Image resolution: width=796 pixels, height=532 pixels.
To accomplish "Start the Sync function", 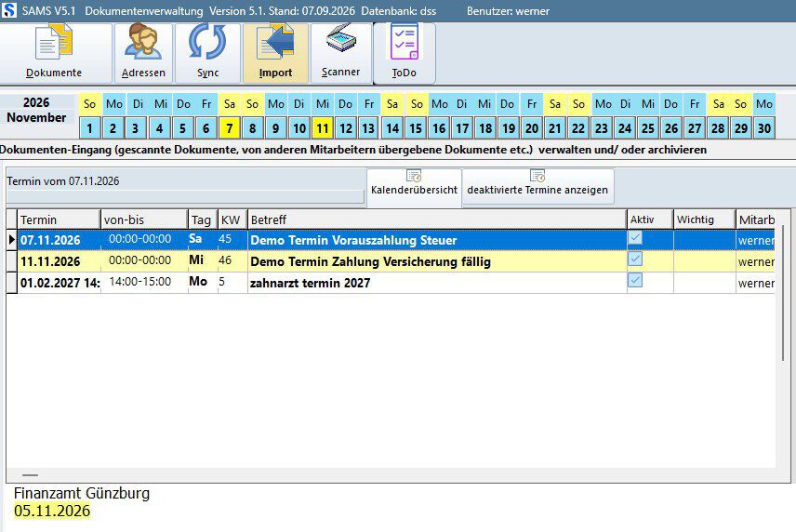I will (x=207, y=53).
